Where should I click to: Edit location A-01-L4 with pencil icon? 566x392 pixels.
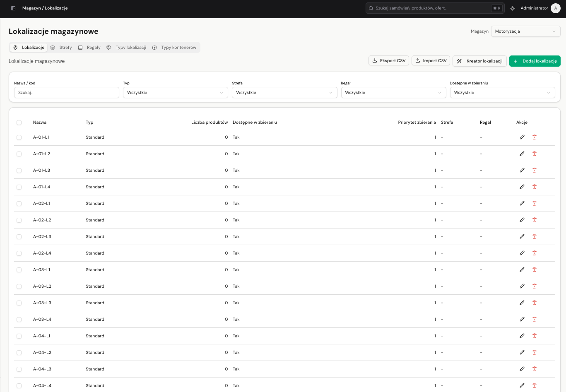522,187
